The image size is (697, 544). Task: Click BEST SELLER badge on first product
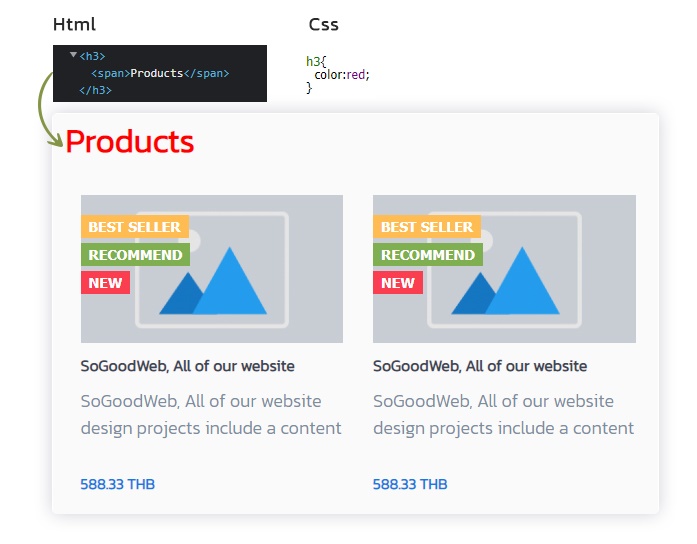pos(135,227)
